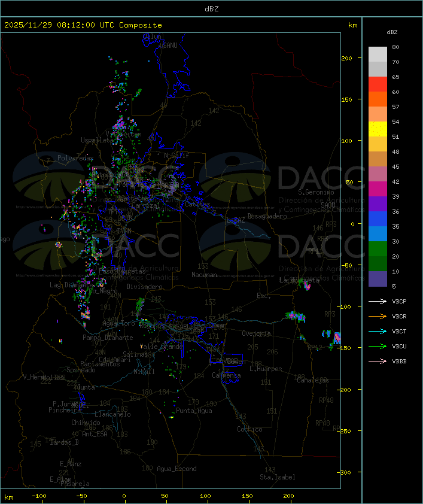Click the 'Agua_Toro' map label
The height and width of the screenshot is (504, 423).
click(118, 323)
